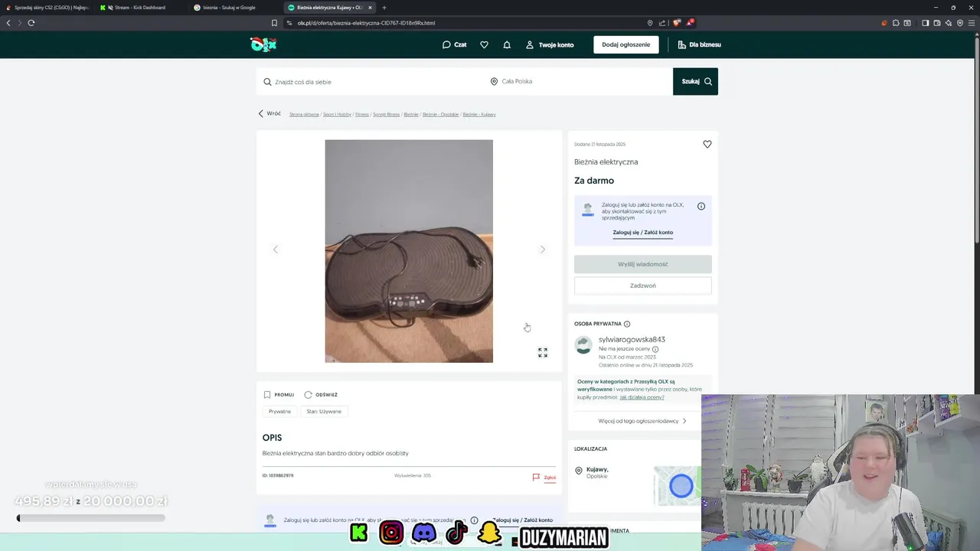
Task: Expand Więcej od tego ogłoszeniodawcy
Action: (642, 421)
